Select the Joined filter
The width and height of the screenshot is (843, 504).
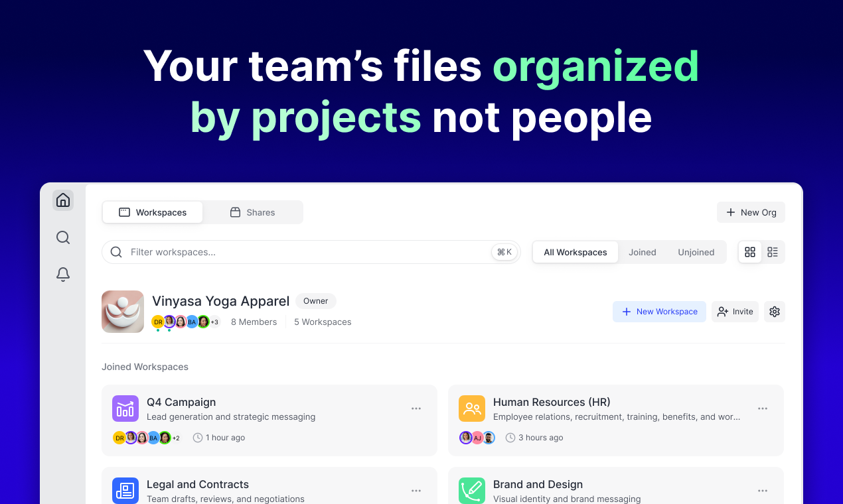pyautogui.click(x=643, y=252)
